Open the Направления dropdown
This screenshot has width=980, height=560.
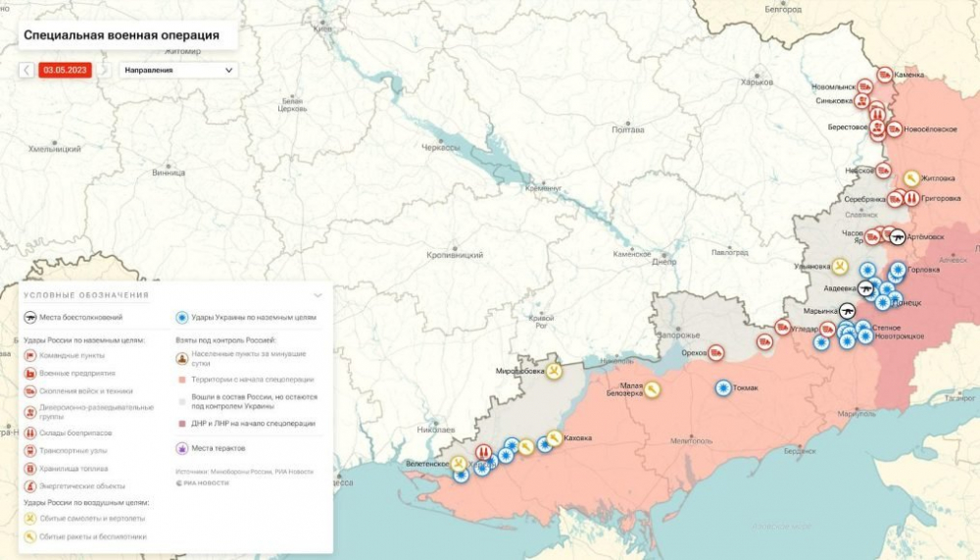pos(178,71)
